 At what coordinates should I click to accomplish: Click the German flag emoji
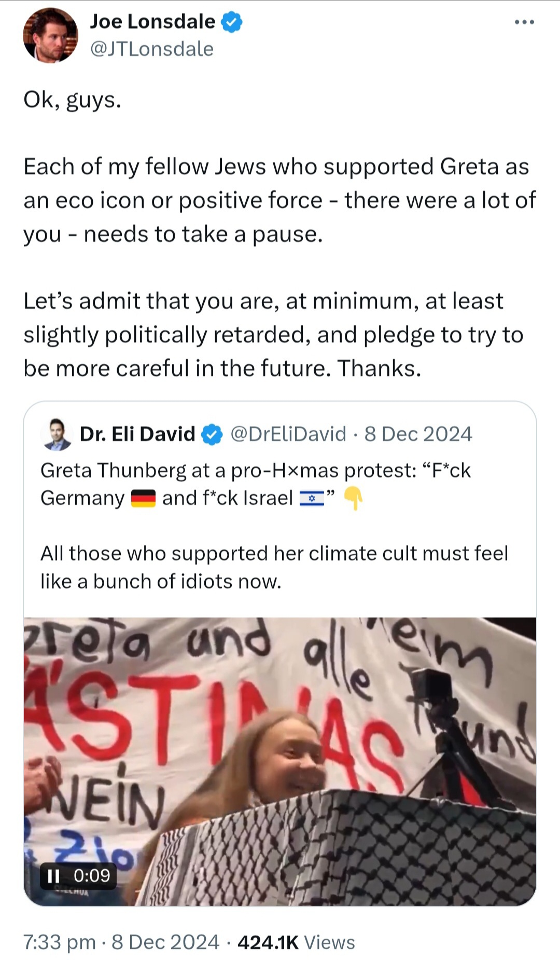pyautogui.click(x=143, y=498)
